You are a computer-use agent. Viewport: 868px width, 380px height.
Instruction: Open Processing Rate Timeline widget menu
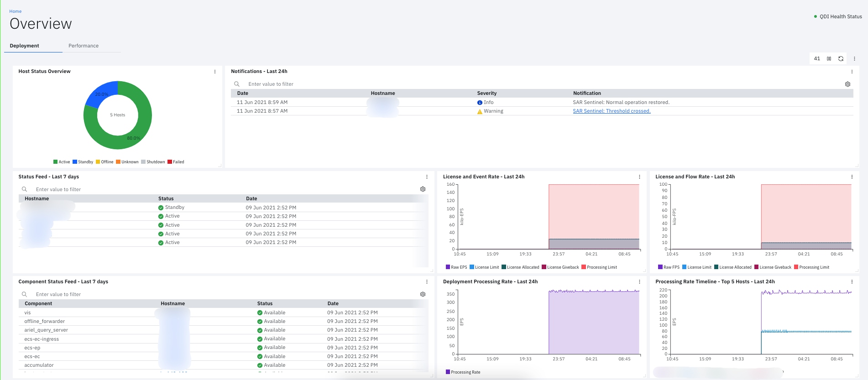[x=852, y=282]
